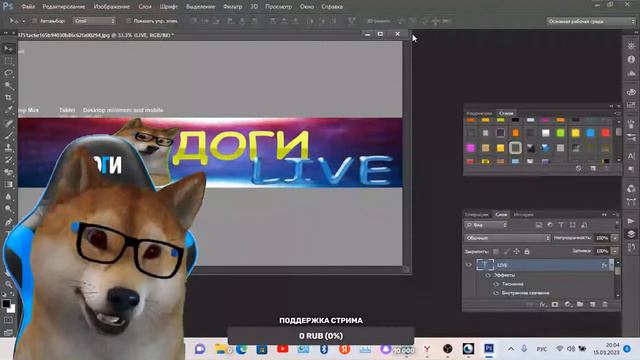Filter layers by pixel type
This screenshot has width=640, height=360.
coord(539,225)
